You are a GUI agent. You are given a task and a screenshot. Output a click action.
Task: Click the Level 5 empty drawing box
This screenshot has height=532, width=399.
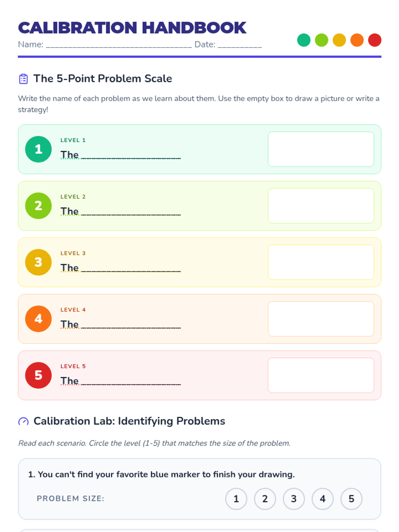pos(321,375)
